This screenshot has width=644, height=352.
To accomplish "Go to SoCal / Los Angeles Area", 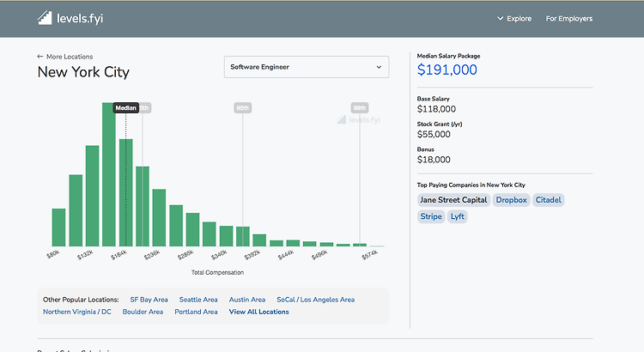I will [315, 300].
